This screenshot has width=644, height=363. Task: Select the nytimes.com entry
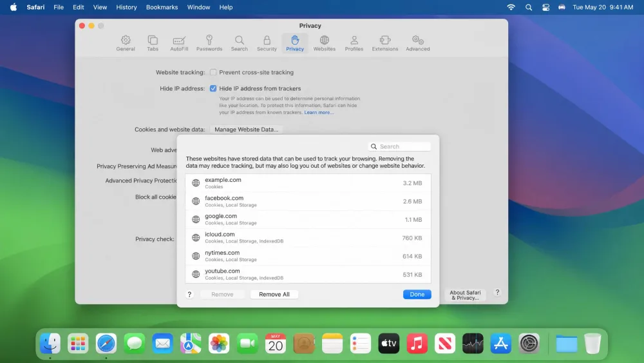pos(308,256)
